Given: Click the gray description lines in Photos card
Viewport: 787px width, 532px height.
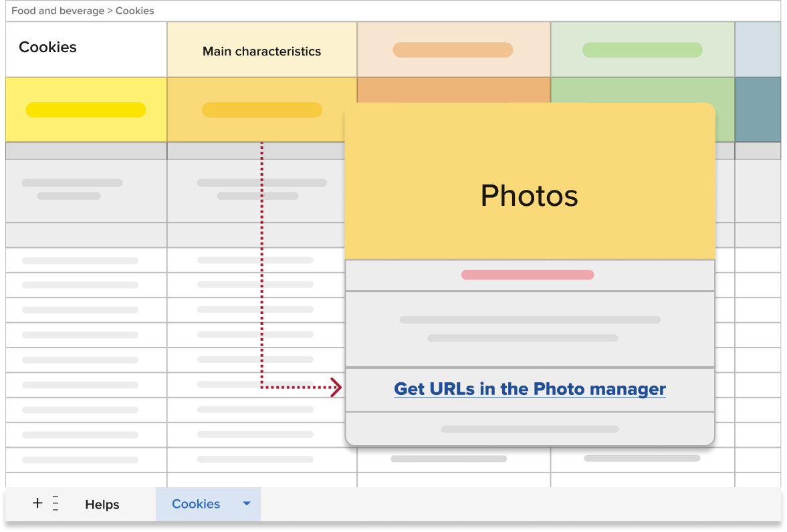Looking at the screenshot, I should pos(530,329).
